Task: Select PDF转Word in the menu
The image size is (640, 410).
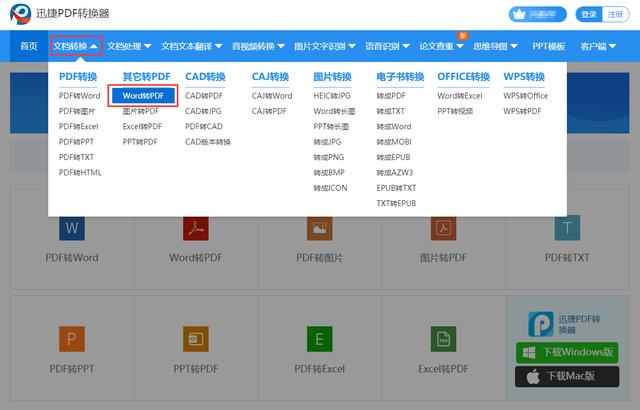Action: pos(80,96)
